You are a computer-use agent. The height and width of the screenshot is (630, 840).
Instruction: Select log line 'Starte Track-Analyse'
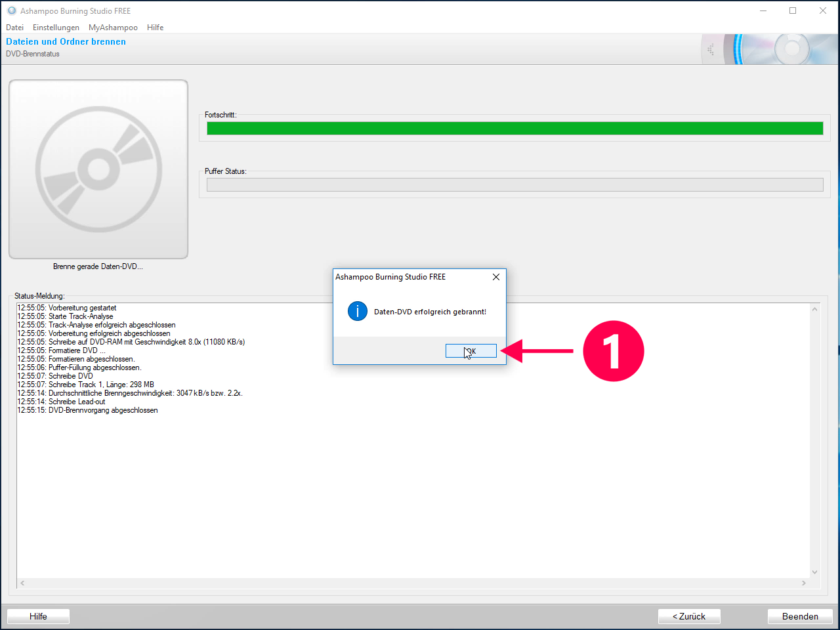[x=65, y=316]
